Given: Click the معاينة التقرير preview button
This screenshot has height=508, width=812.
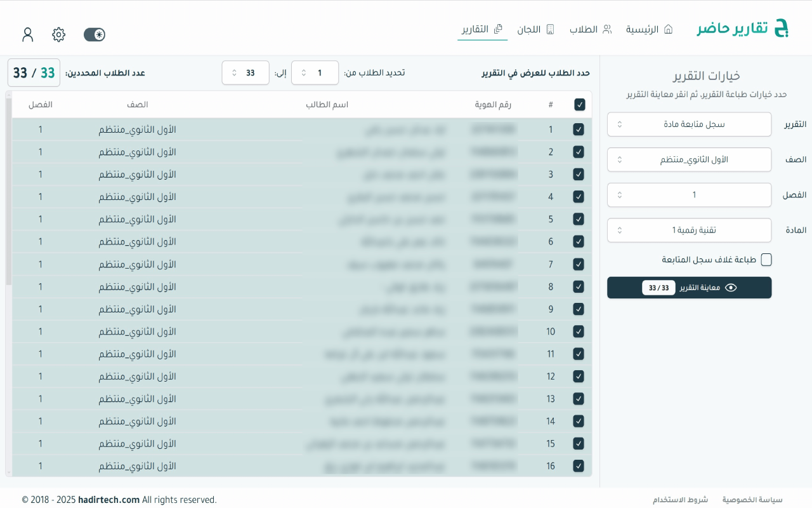Looking at the screenshot, I should coord(689,287).
